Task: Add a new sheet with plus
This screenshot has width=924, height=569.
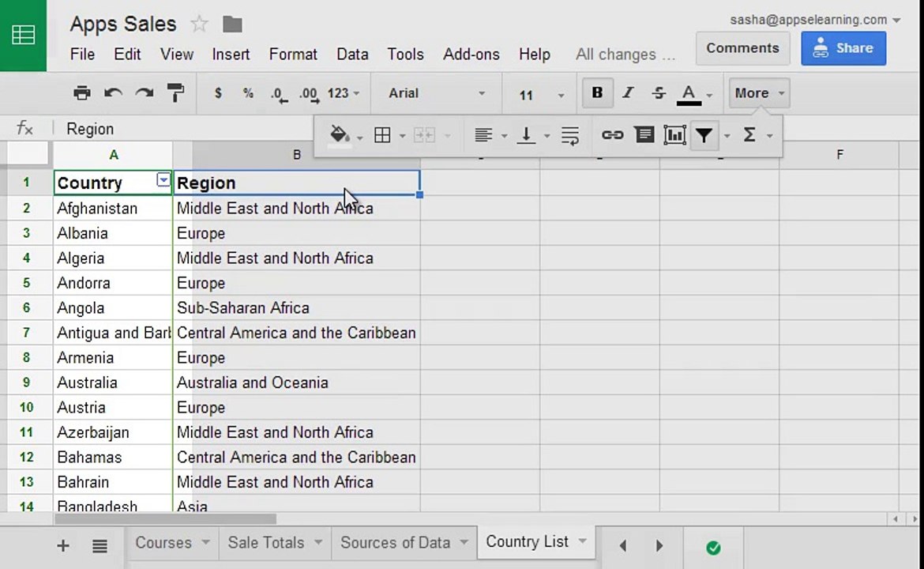Action: click(x=63, y=546)
